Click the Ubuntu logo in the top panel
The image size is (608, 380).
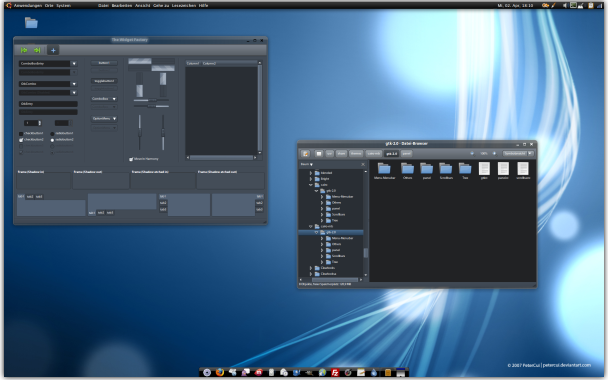[x=9, y=5]
